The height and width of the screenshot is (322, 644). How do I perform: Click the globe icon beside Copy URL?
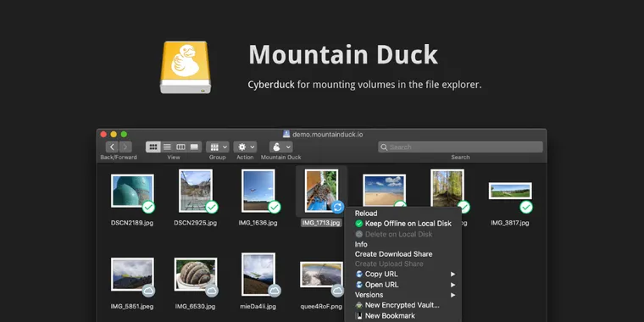point(359,274)
